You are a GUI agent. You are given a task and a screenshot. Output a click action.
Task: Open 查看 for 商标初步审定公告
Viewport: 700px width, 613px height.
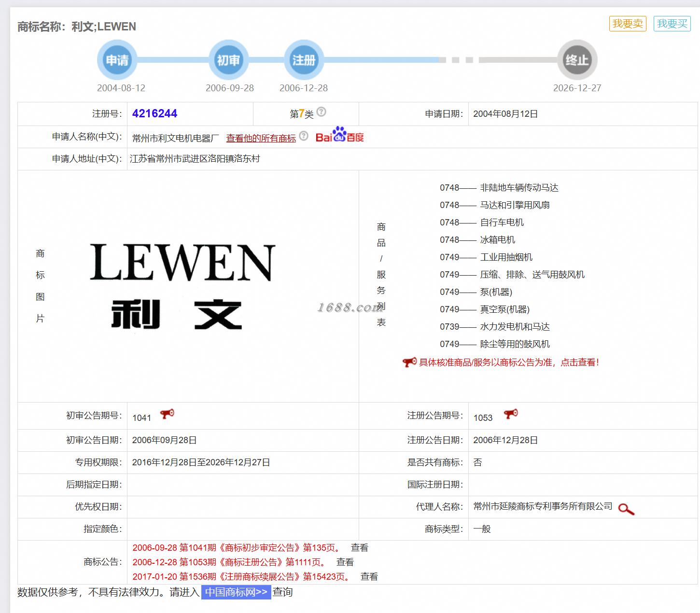[x=360, y=548]
